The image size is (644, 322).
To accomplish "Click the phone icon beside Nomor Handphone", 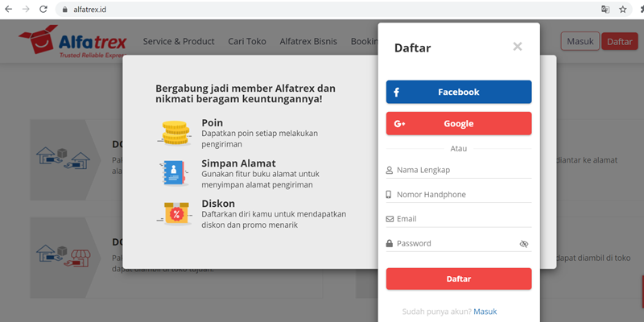I will pyautogui.click(x=389, y=195).
